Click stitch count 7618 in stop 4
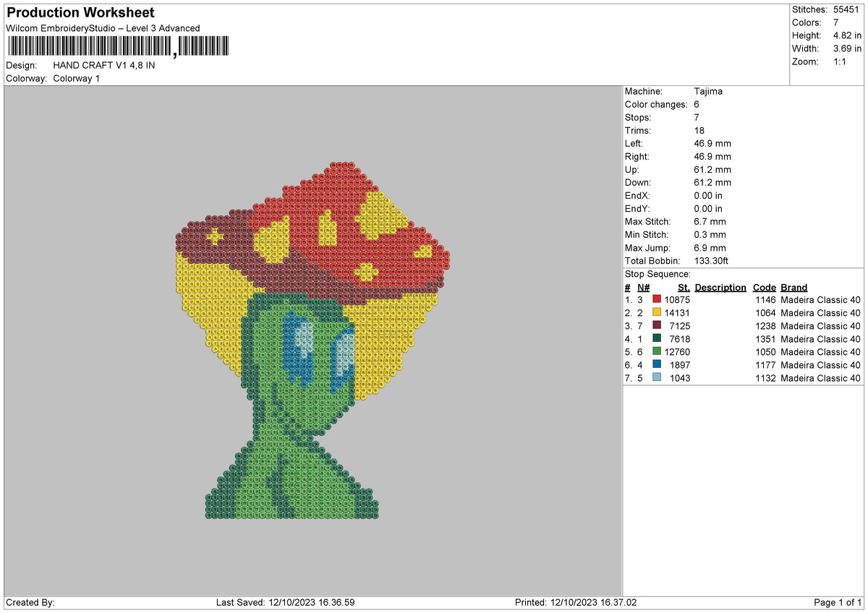The width and height of the screenshot is (868, 613). [x=680, y=339]
